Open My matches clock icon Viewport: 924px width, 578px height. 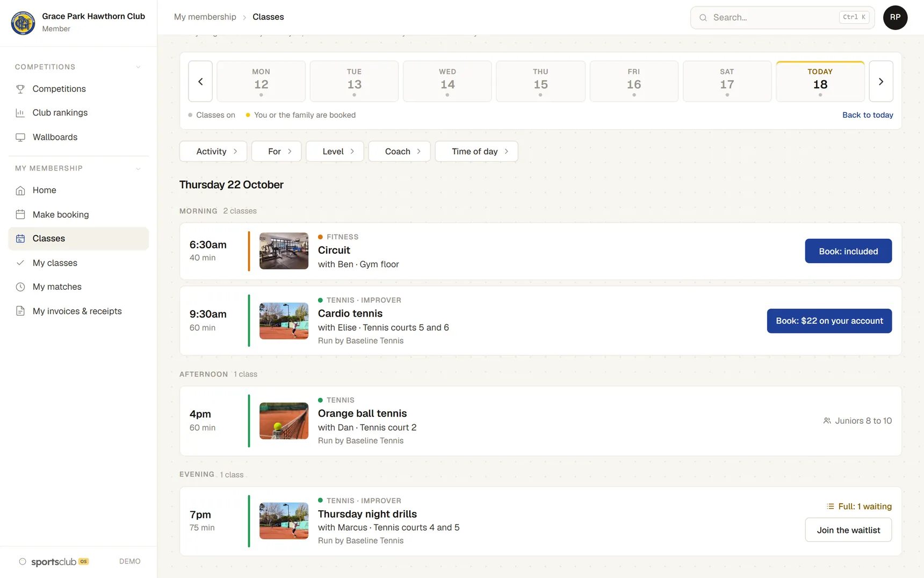(20, 287)
